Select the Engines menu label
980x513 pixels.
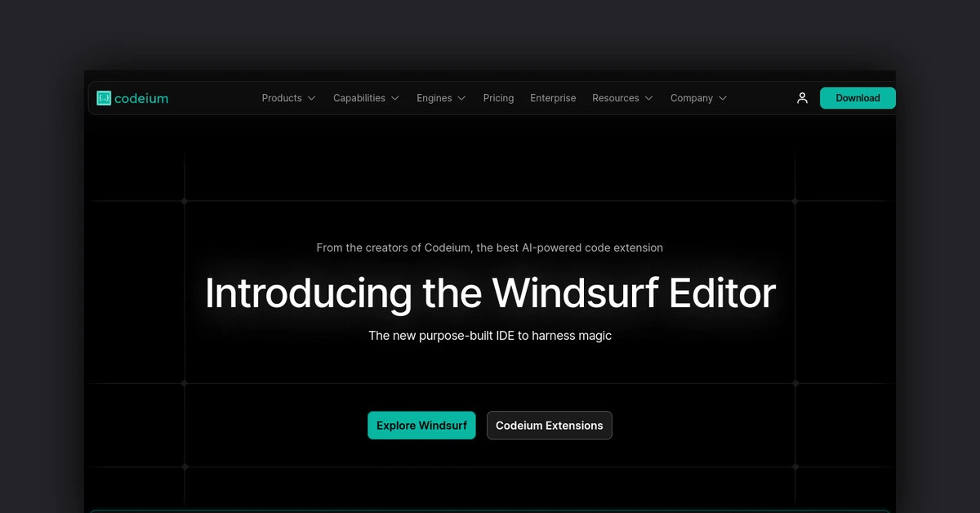coord(434,98)
